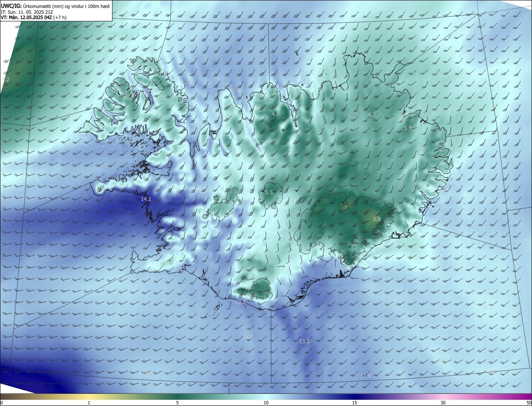The height and width of the screenshot is (406, 532).
Task: Click the 14.1 value label on the map
Action: point(146,199)
